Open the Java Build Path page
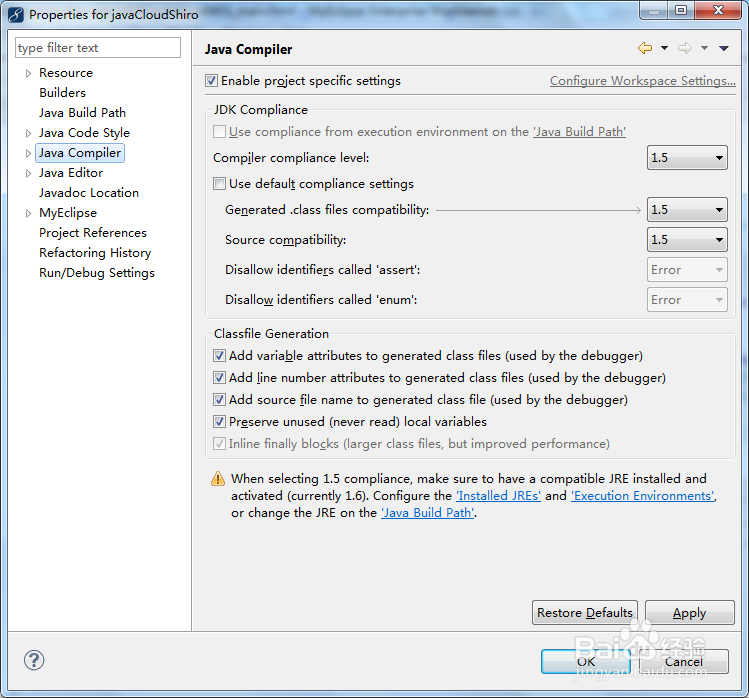Viewport: 749px width, 698px height. click(82, 113)
